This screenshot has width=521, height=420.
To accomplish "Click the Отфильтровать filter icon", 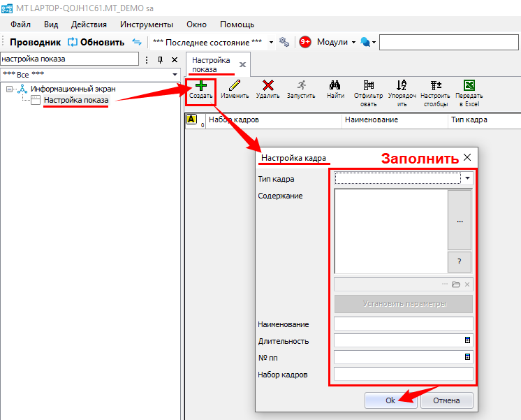I will 368,86.
